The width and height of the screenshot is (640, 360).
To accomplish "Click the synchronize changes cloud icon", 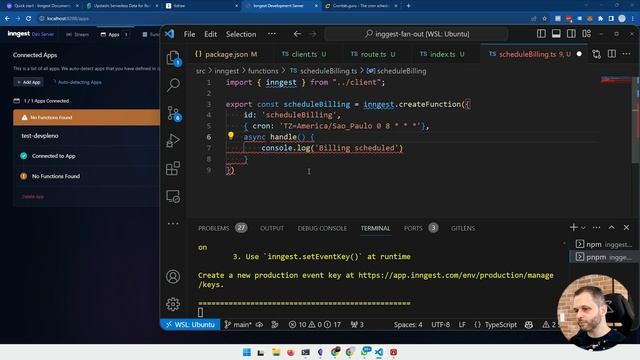I will [x=260, y=324].
